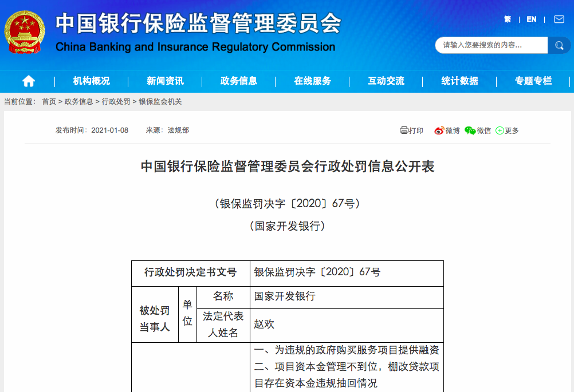Screen dimensions: 574x392
Task: Open the mail envelope icon
Action: tap(559, 19)
